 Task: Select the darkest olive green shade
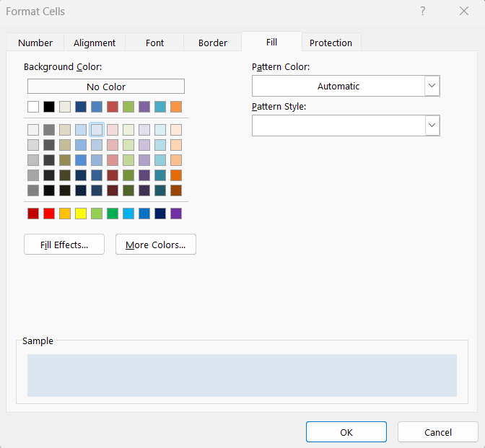point(128,190)
